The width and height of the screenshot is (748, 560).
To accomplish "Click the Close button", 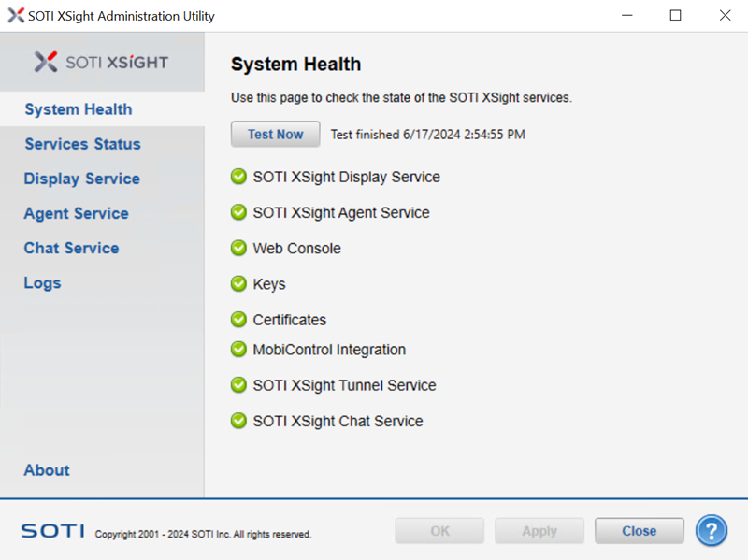I will 639,531.
